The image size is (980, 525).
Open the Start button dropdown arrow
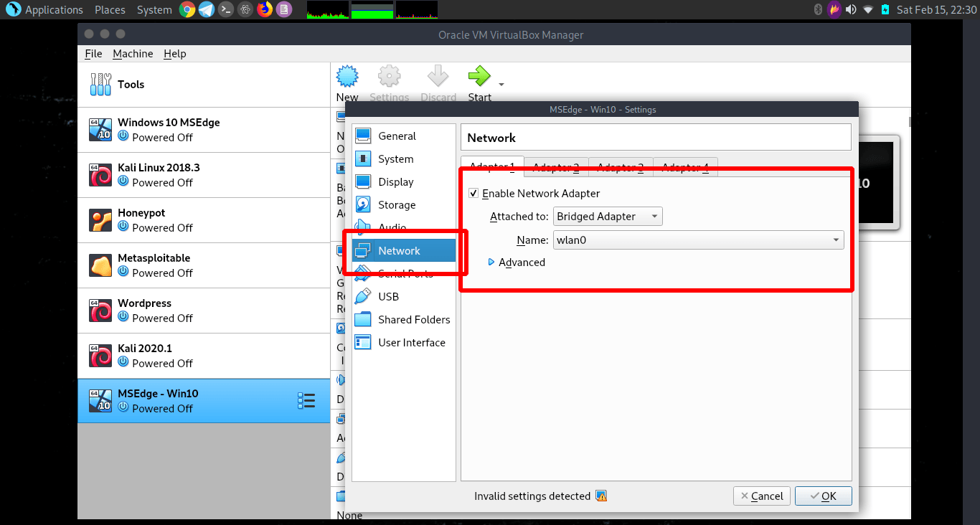pyautogui.click(x=501, y=85)
